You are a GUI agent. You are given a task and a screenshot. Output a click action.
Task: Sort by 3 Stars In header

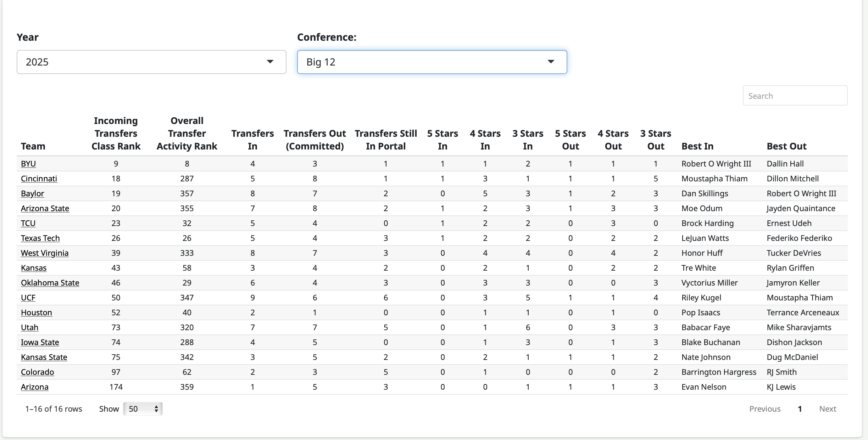coord(528,140)
